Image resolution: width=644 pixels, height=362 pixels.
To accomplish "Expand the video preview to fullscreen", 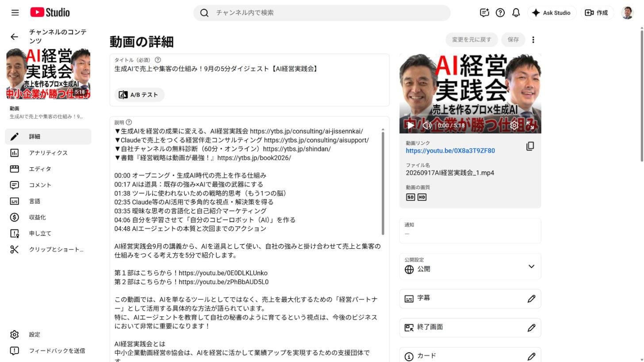I will [x=530, y=125].
